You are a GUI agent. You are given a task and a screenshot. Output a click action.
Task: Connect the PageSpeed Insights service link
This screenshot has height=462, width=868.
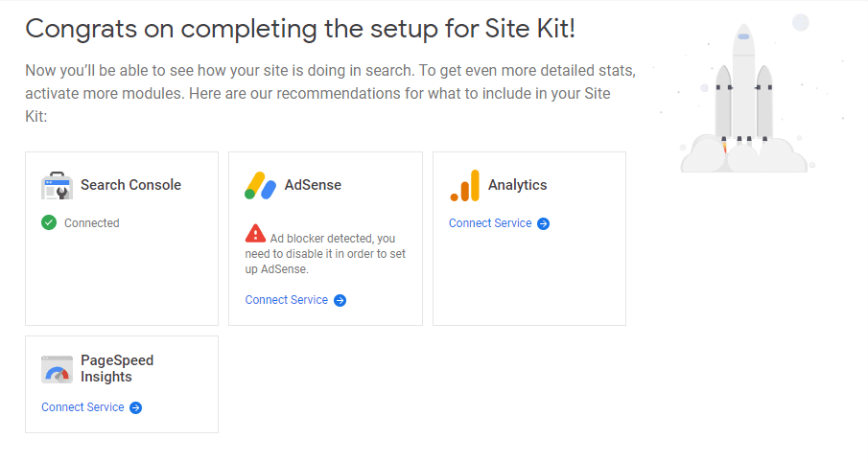tap(82, 407)
